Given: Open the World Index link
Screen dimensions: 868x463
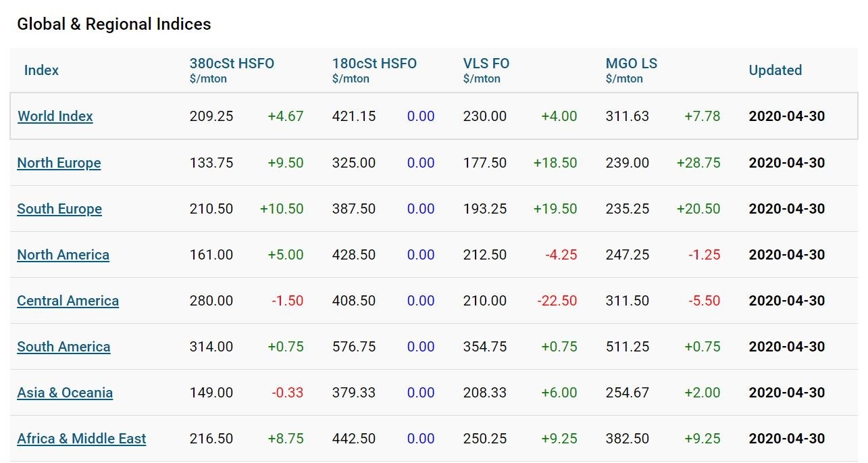Looking at the screenshot, I should [x=55, y=116].
